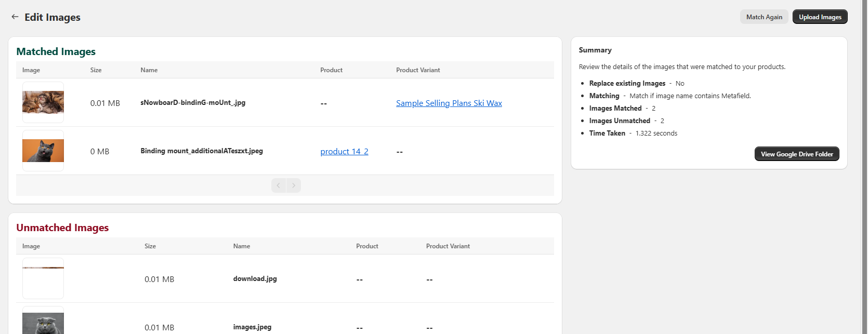The width and height of the screenshot is (868, 334).
Task: Go to next page of matched images
Action: click(x=294, y=185)
